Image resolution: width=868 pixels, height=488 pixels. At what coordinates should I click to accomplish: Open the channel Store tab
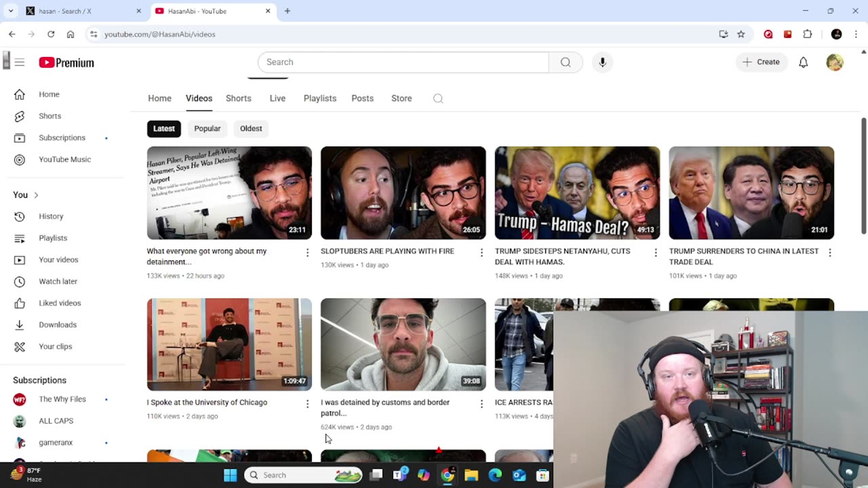(x=401, y=98)
